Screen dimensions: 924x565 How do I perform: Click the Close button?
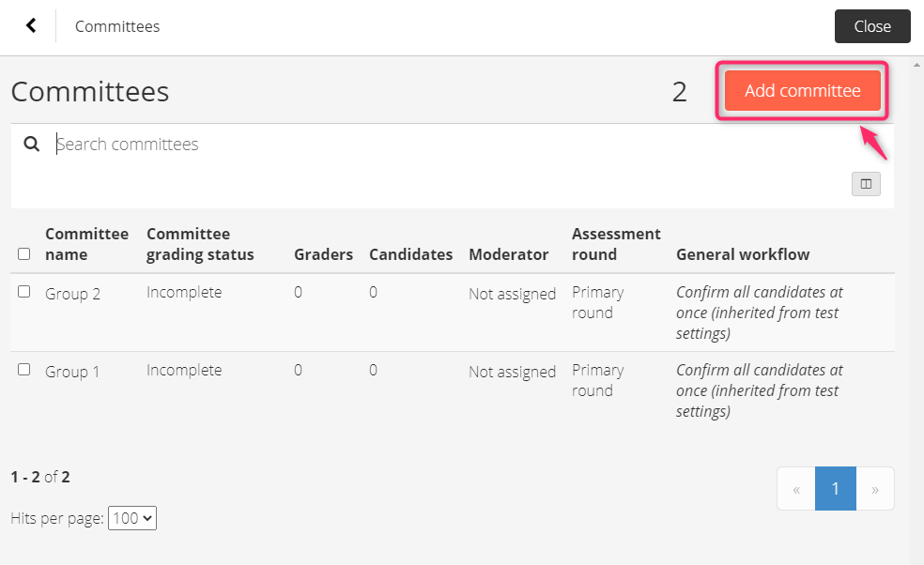pos(872,26)
